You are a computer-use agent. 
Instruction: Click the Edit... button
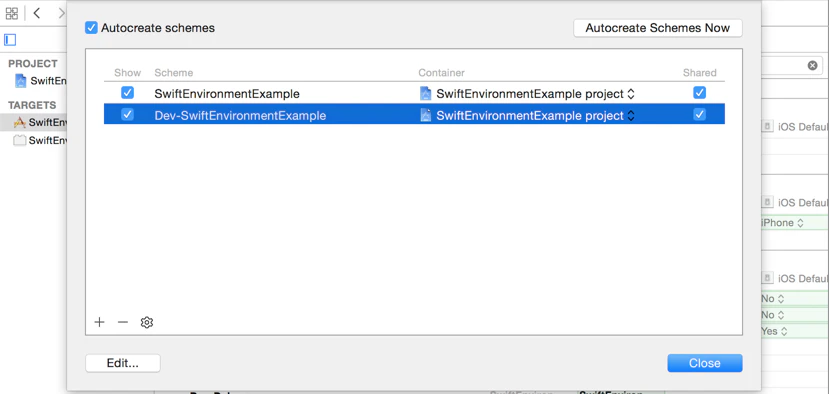123,363
